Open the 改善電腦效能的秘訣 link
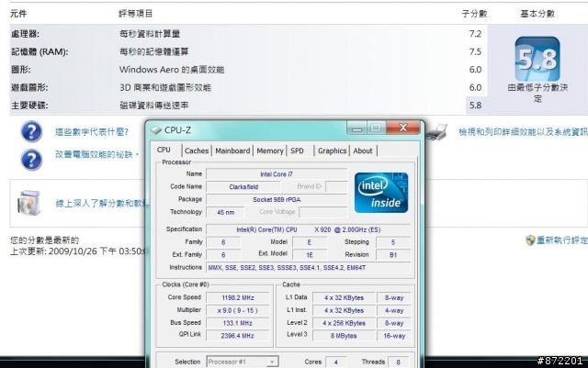The image size is (588, 368). [x=97, y=154]
